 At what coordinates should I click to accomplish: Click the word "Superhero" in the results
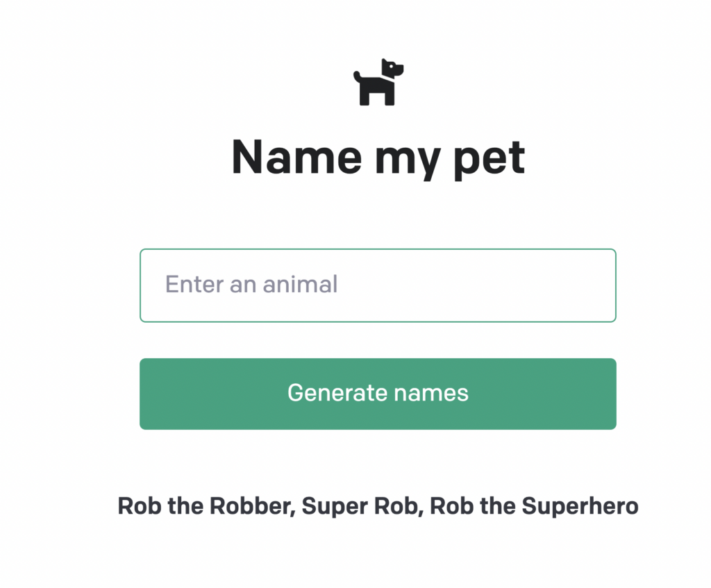click(x=580, y=506)
